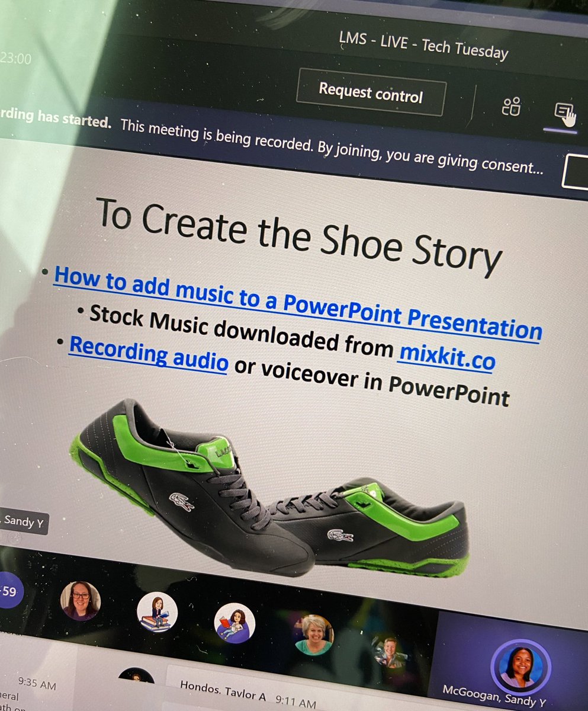Select cartoon avatar reading a red book
Image resolution: width=588 pixels, height=711 pixels.
[x=234, y=623]
